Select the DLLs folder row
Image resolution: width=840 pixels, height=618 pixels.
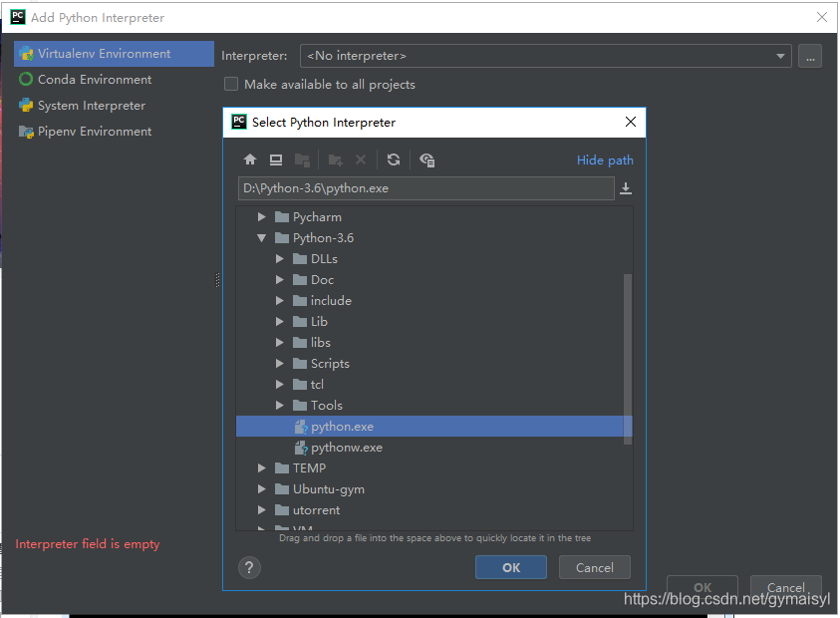[x=433, y=258]
